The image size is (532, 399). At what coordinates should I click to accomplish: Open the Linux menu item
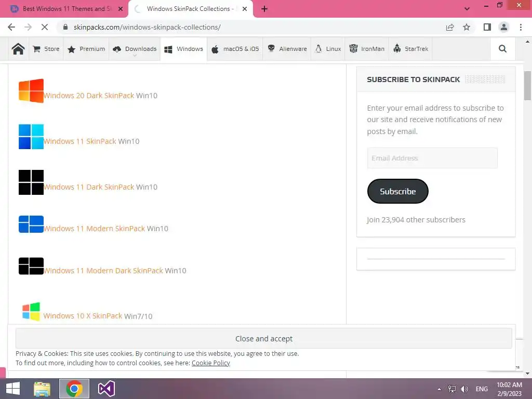328,49
